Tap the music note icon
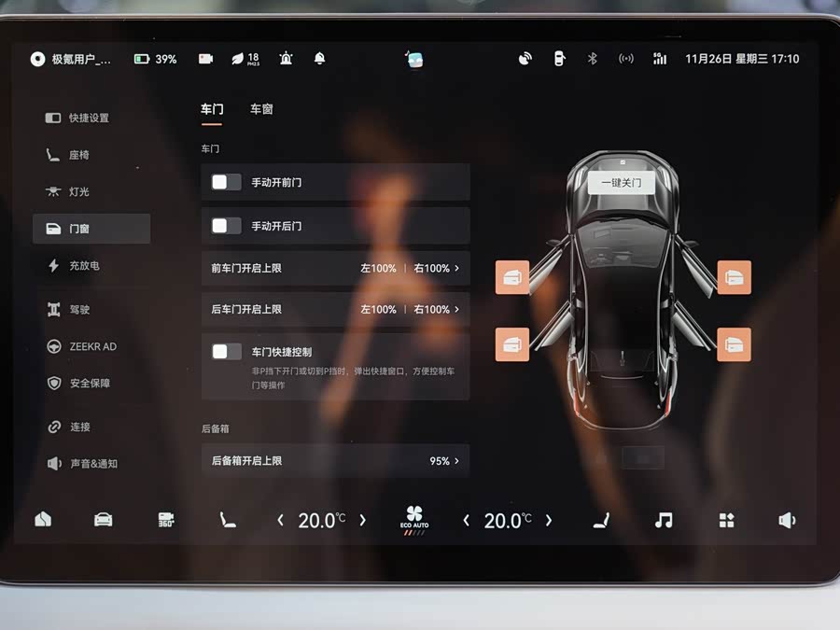Screen dimensions: 840x630 point(664,520)
